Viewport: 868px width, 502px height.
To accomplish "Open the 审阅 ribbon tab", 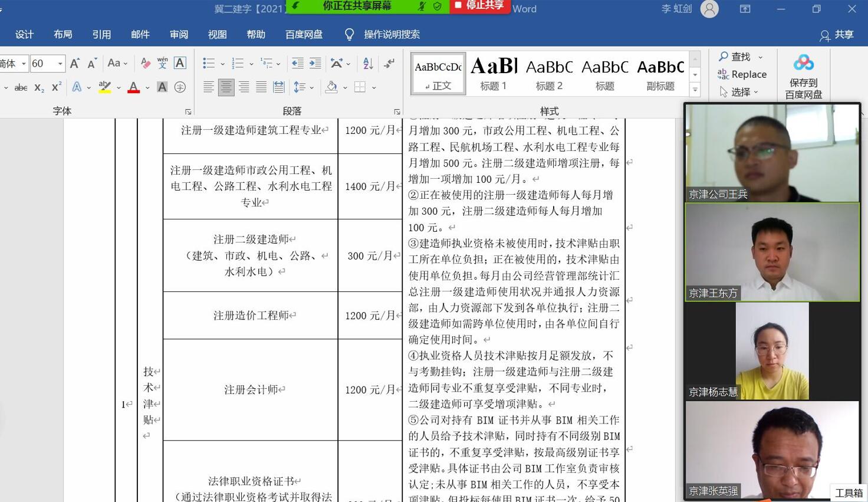I will (179, 35).
